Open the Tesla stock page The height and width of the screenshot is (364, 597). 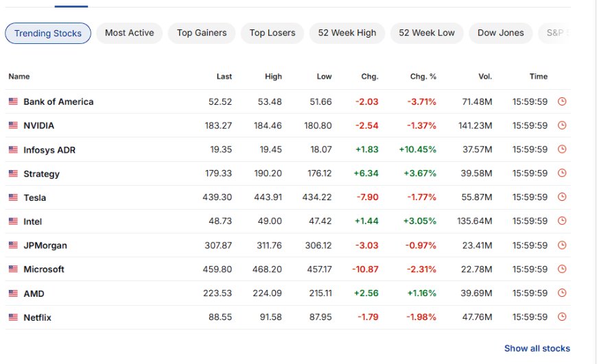click(34, 198)
